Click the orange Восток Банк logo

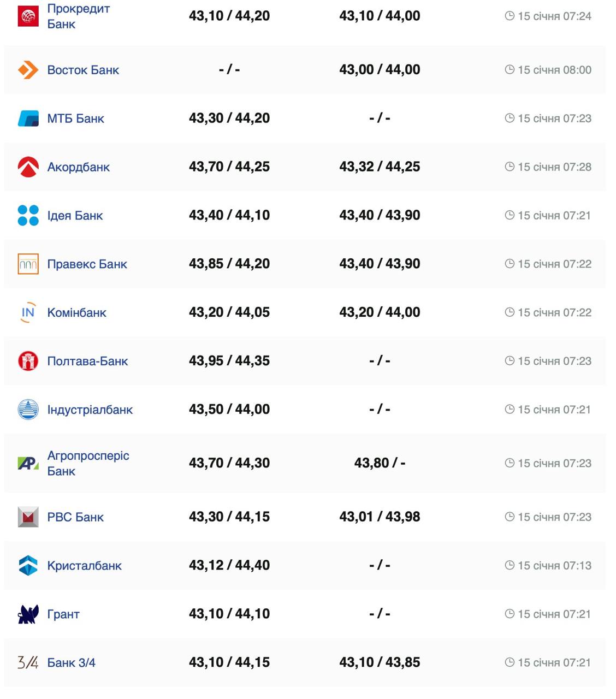coord(28,70)
